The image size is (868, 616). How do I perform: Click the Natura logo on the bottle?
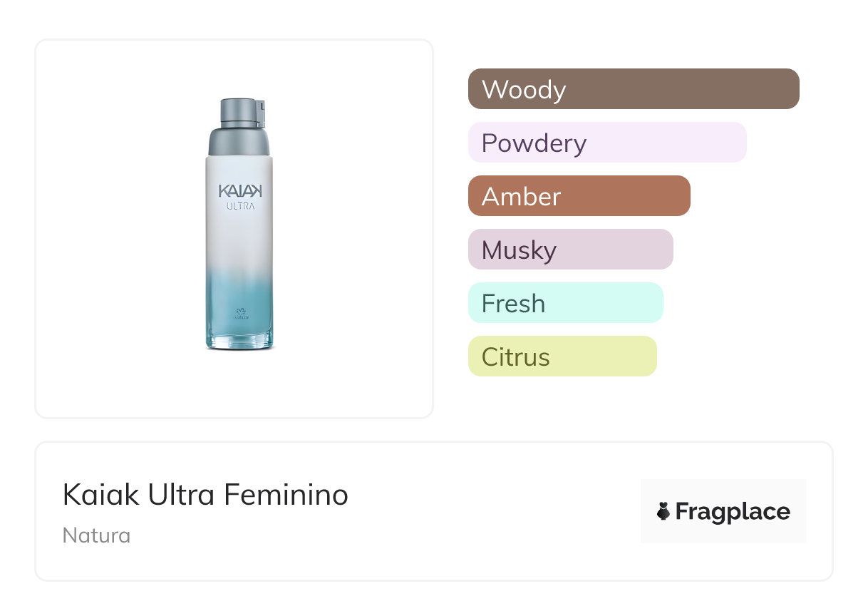239,314
